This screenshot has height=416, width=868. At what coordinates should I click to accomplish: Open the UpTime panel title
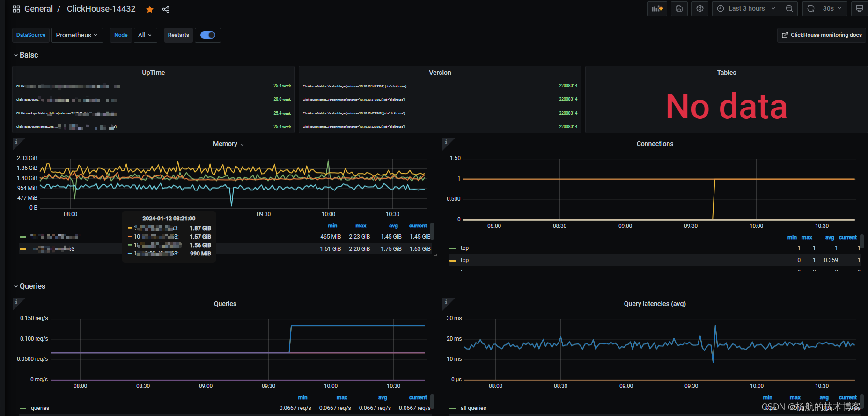click(154, 73)
